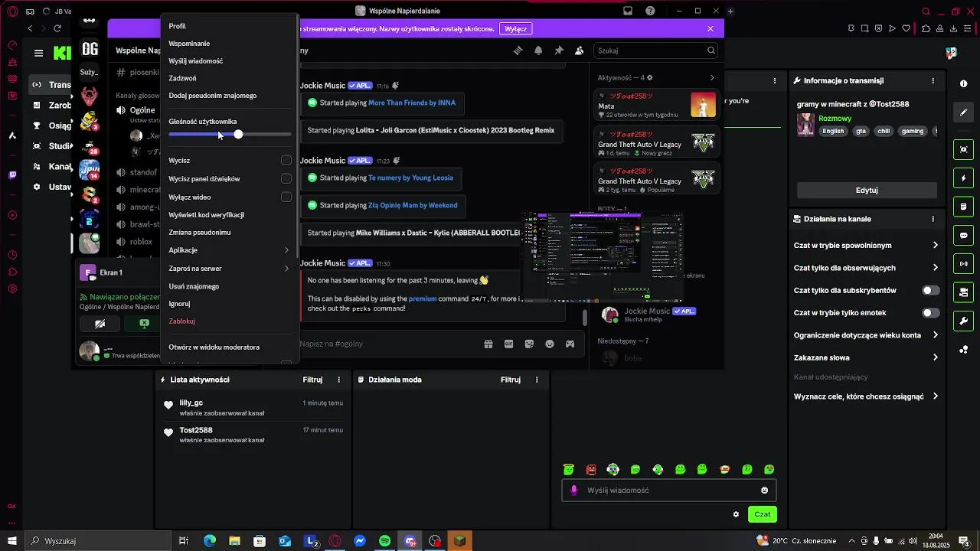Expand the Zaproś na serwer submenu
The height and width of the screenshot is (551, 980).
pyautogui.click(x=230, y=269)
